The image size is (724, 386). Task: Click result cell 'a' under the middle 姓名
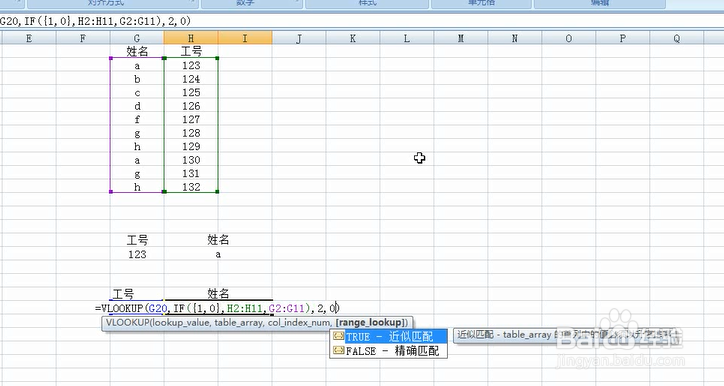[218, 254]
